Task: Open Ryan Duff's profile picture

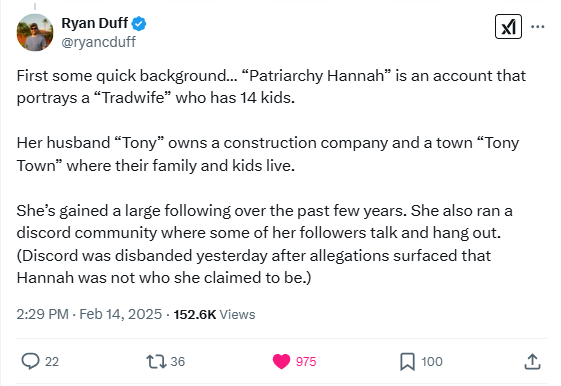Action: click(35, 33)
